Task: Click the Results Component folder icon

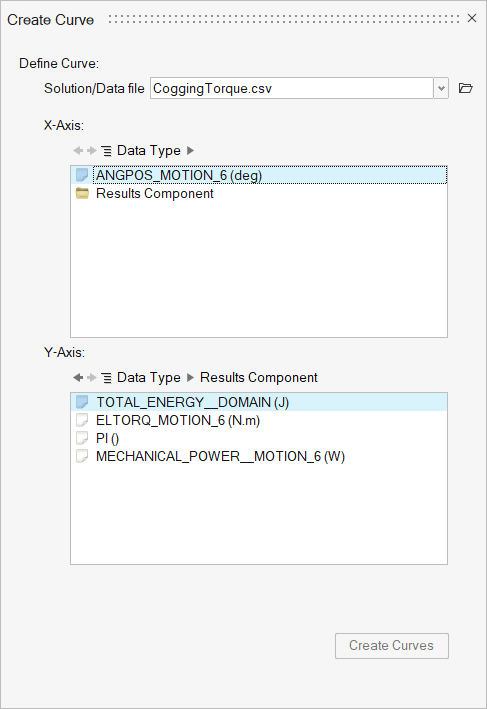Action: click(x=82, y=194)
